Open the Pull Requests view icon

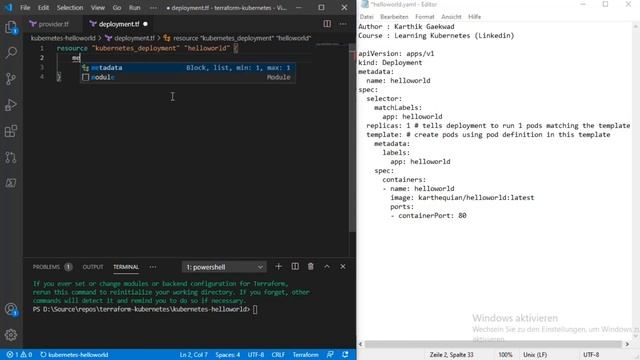11,157
